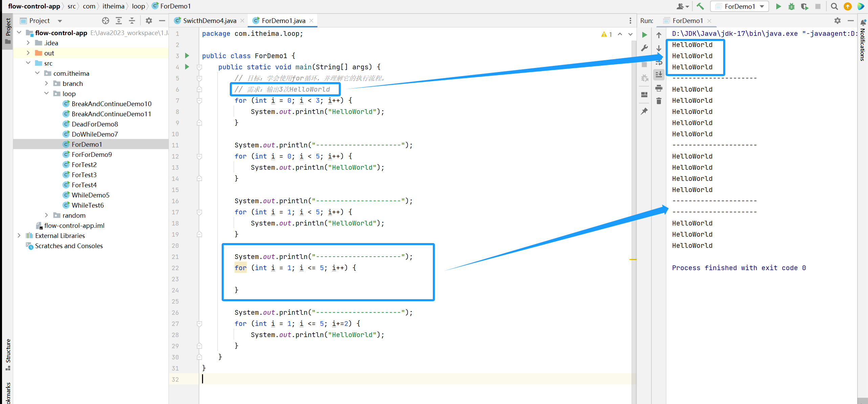868x404 pixels.
Task: Open Run panel settings gear
Action: (837, 21)
